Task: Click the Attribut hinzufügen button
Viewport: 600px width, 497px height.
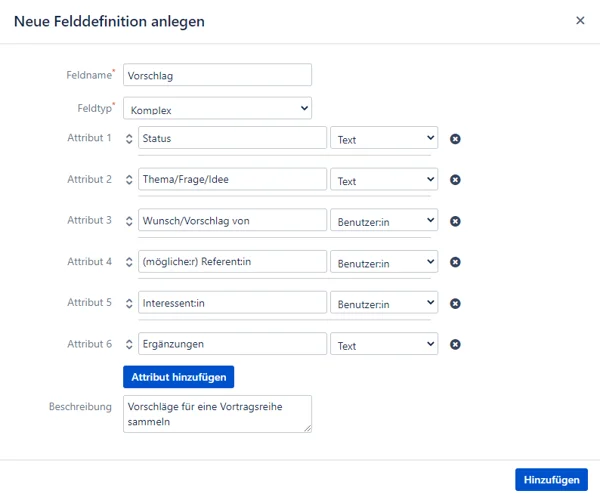Action: pos(178,377)
